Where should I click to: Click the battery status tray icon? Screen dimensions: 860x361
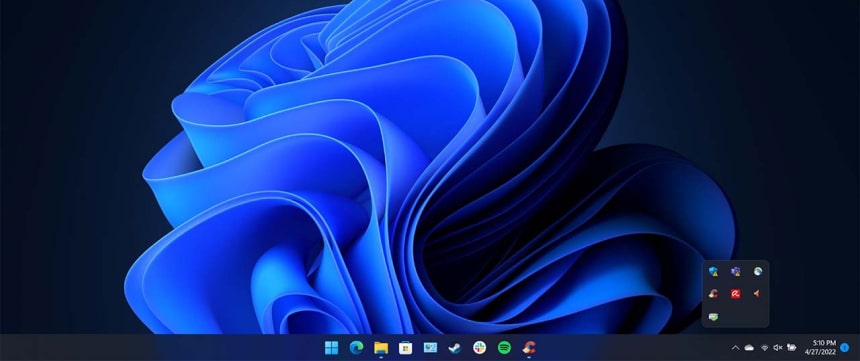pos(791,347)
